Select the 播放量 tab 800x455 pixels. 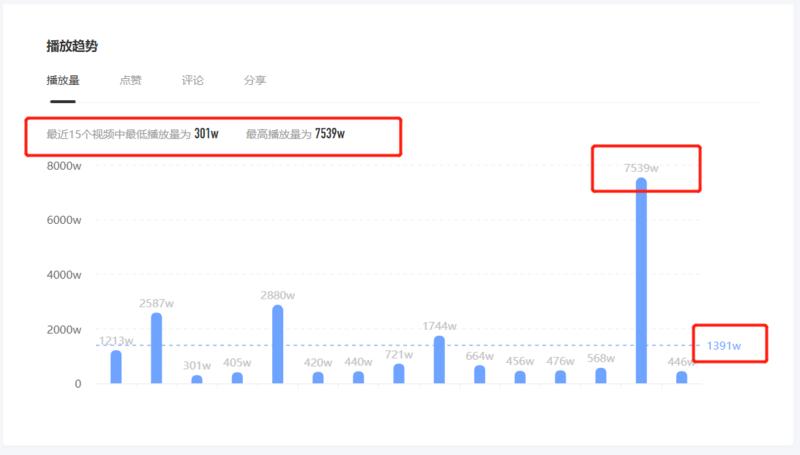coord(63,80)
